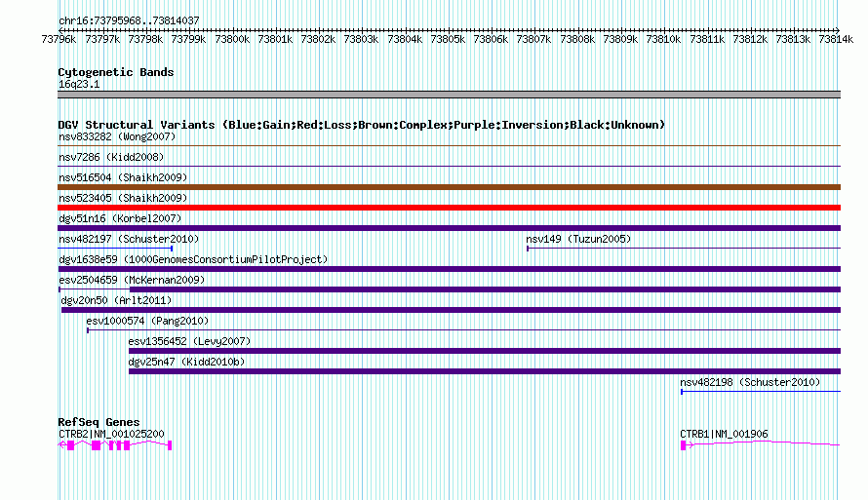Click the 73803k ruler position

[361, 39]
